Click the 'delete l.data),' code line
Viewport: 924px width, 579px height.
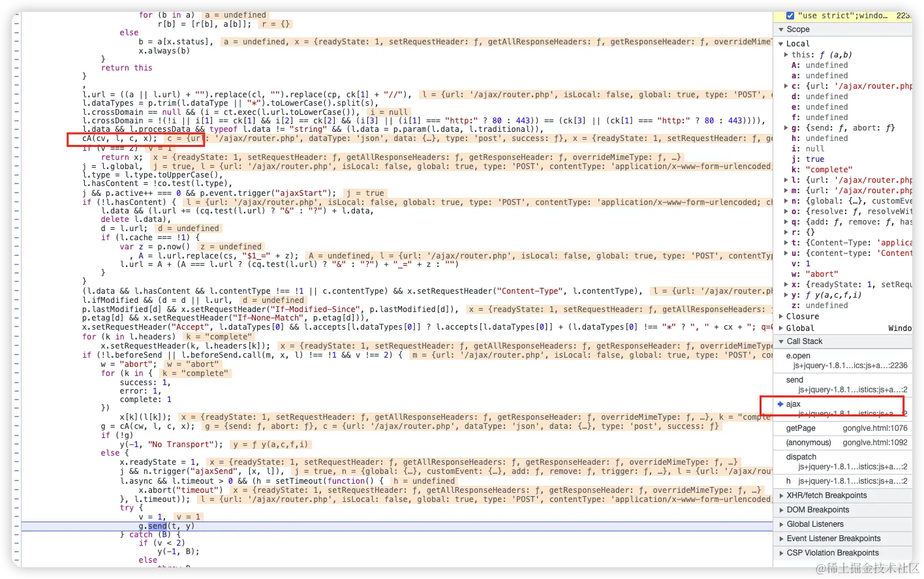point(136,219)
